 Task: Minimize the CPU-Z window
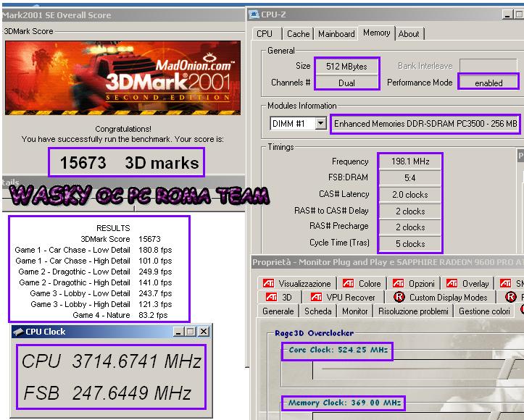point(507,14)
